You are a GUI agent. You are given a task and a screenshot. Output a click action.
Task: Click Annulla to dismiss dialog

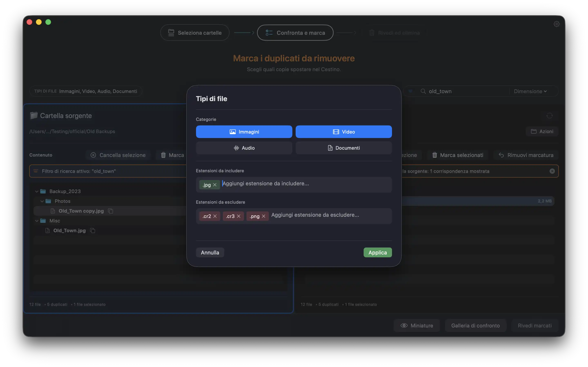(x=210, y=252)
